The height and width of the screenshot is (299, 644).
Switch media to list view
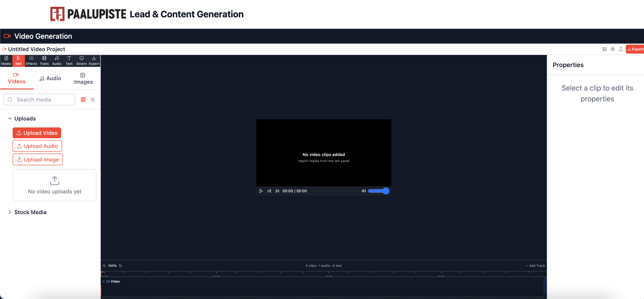[x=92, y=100]
